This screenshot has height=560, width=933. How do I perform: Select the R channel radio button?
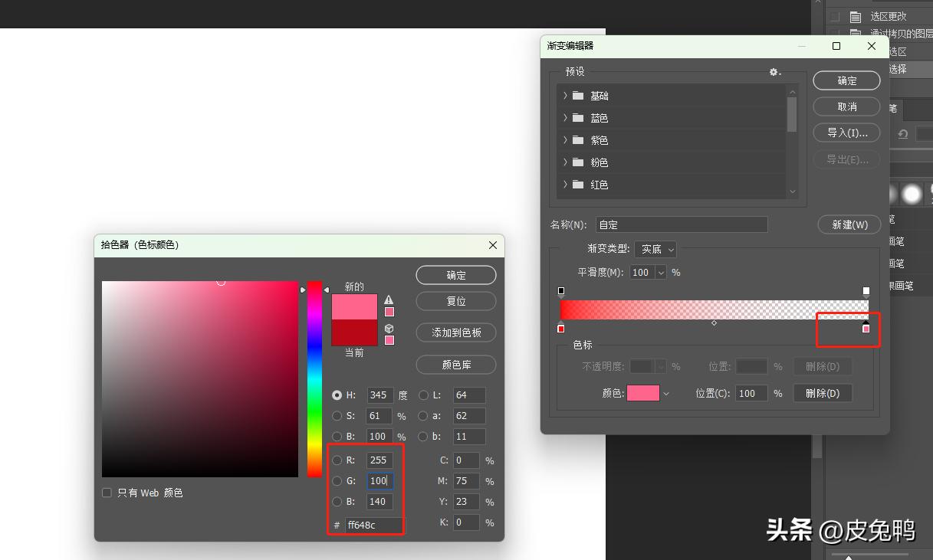pyautogui.click(x=338, y=460)
